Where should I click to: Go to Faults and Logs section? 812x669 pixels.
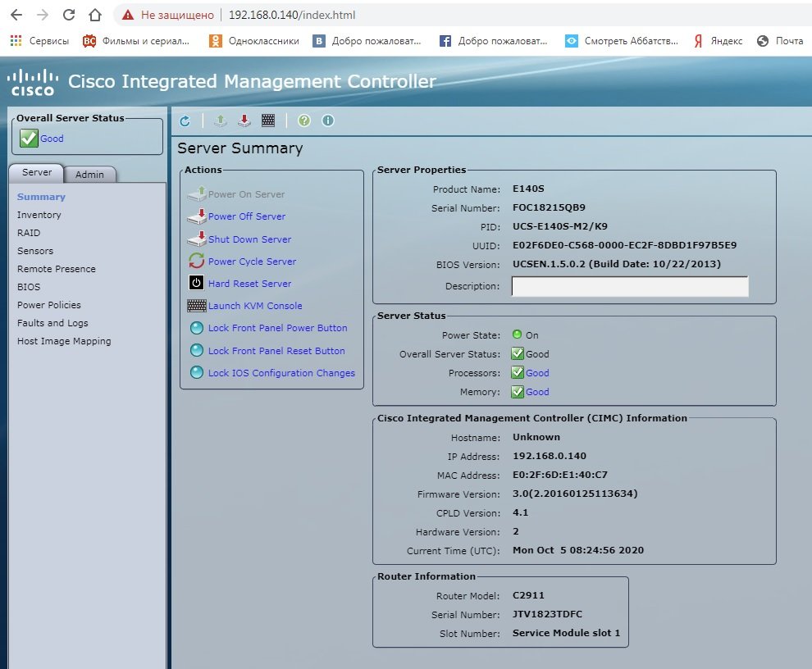click(x=52, y=323)
